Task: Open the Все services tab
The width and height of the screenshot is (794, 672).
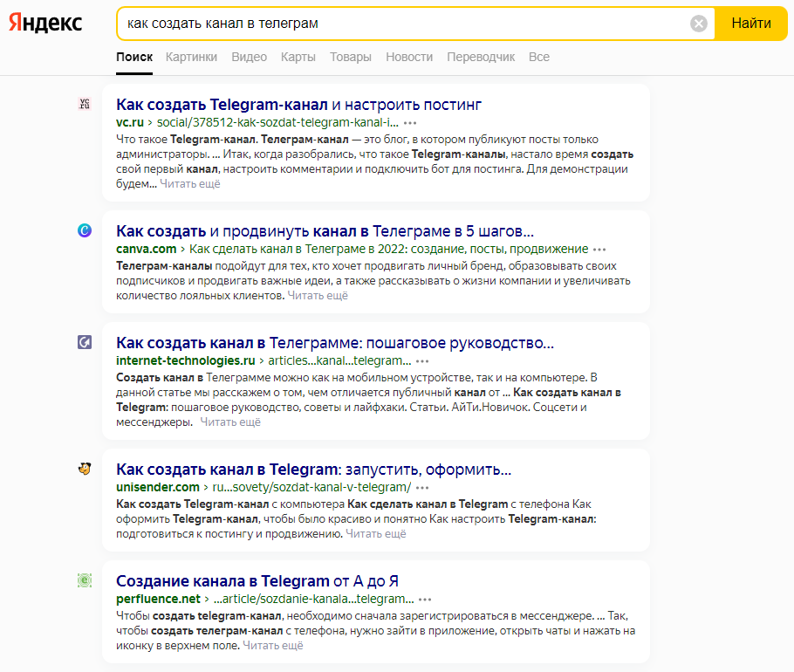Action: click(539, 57)
